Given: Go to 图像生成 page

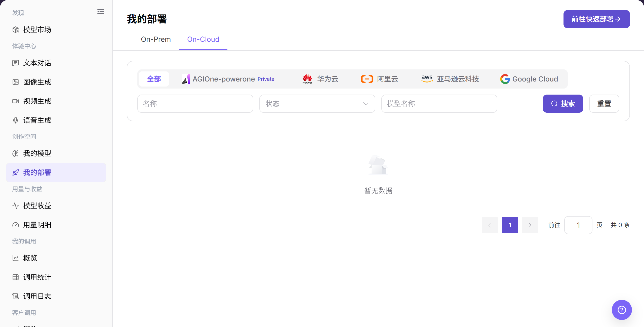Looking at the screenshot, I should (56, 82).
